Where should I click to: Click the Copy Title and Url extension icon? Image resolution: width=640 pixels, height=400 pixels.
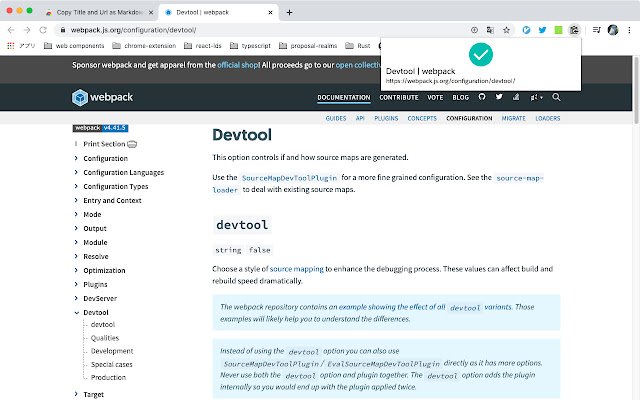click(x=574, y=30)
